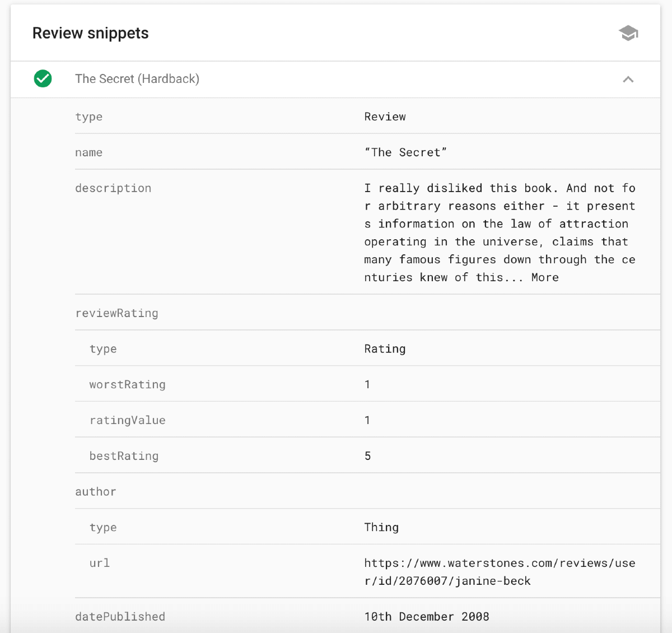Click the bestRating label
This screenshot has height=633, width=672.
pos(124,456)
